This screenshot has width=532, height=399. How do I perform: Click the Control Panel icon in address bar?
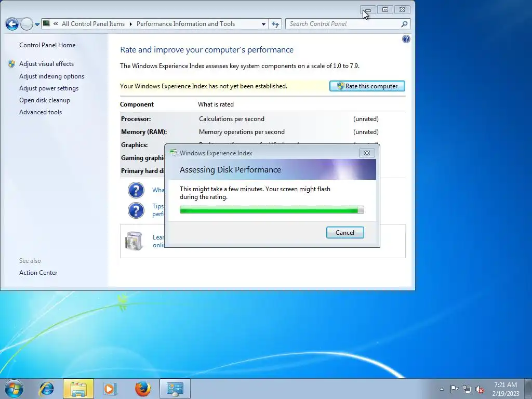click(x=46, y=24)
